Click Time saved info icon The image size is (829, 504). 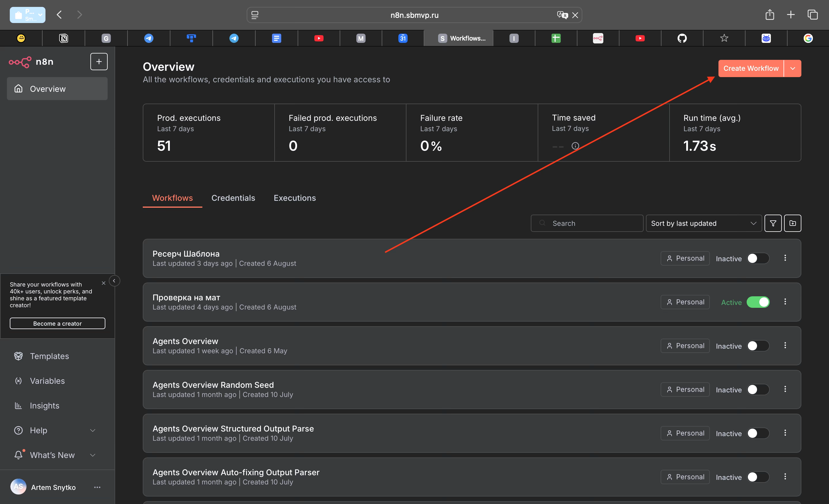(575, 146)
